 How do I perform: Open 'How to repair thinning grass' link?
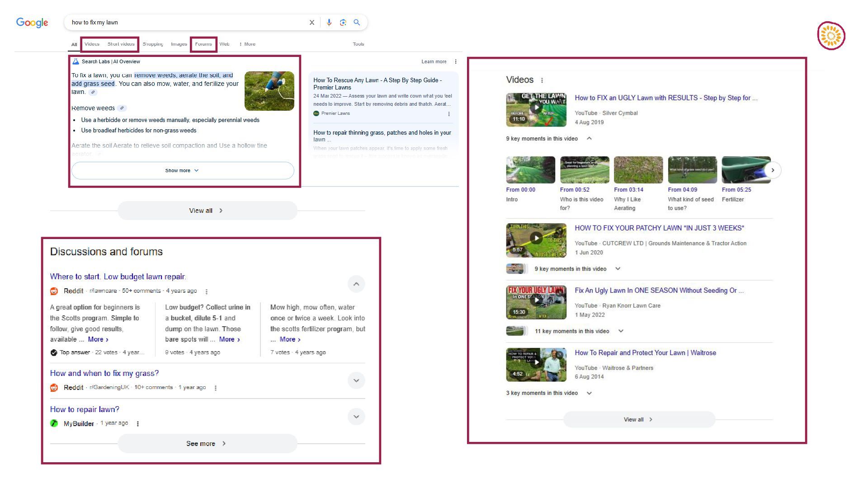(382, 136)
